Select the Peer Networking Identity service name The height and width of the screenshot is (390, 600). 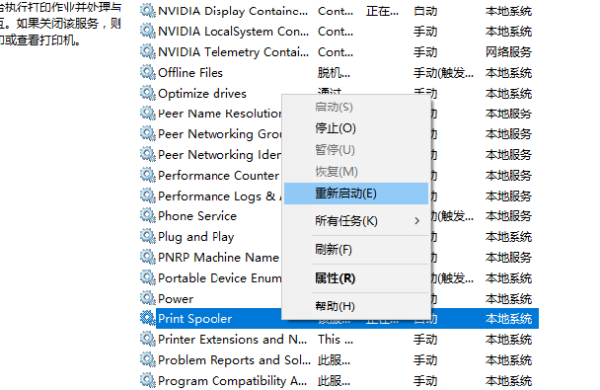tap(220, 155)
